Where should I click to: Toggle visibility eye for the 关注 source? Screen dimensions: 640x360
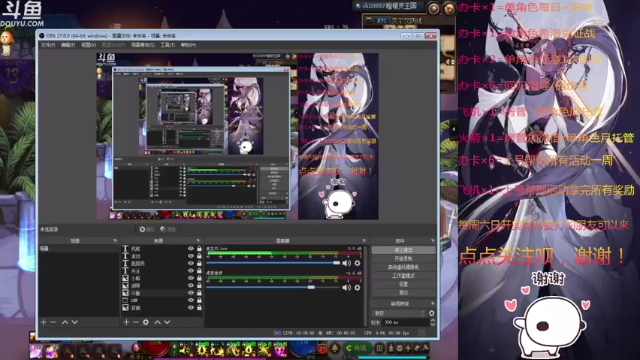(x=191, y=271)
